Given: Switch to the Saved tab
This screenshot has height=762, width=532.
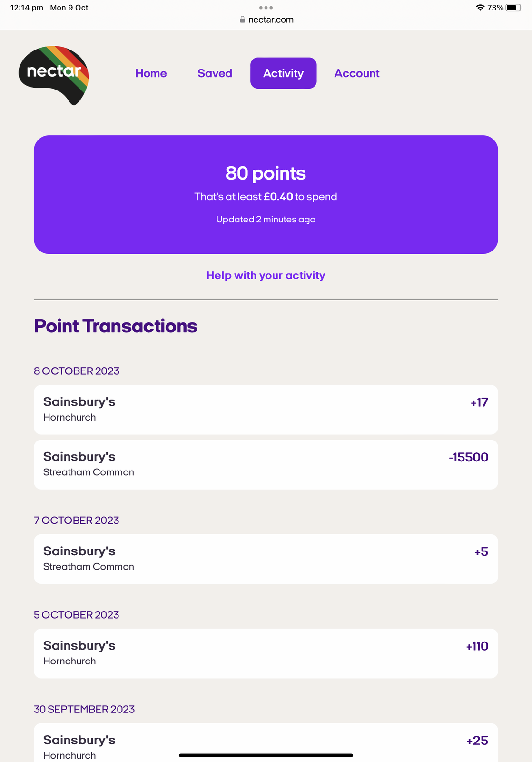Looking at the screenshot, I should (x=215, y=73).
